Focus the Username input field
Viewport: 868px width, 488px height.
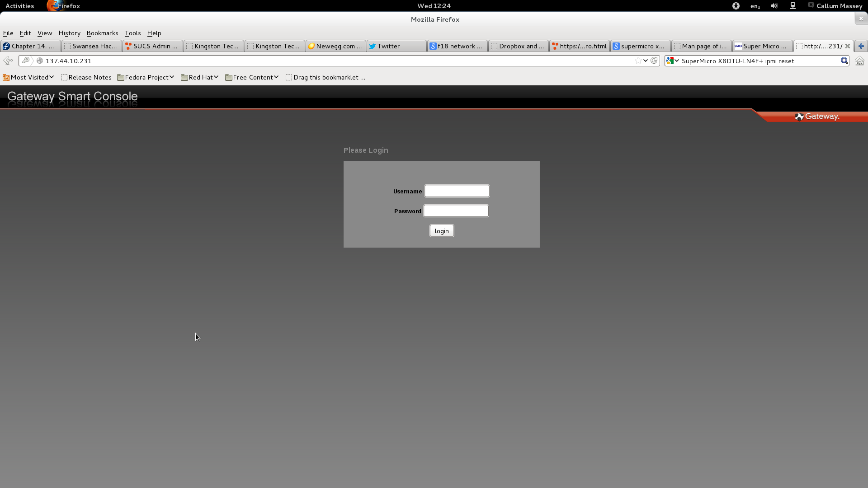(457, 191)
